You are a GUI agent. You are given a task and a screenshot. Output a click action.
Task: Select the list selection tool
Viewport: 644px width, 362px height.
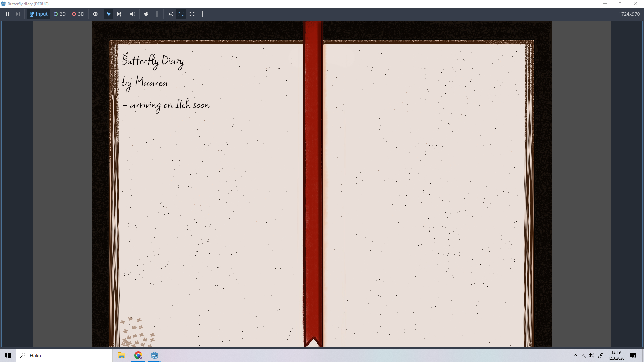(x=119, y=14)
